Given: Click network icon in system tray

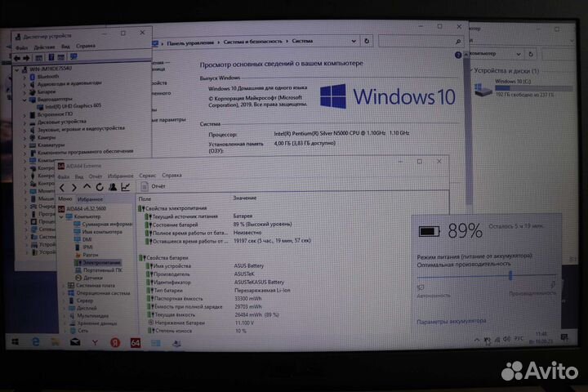Looking at the screenshot, I should click(497, 340).
